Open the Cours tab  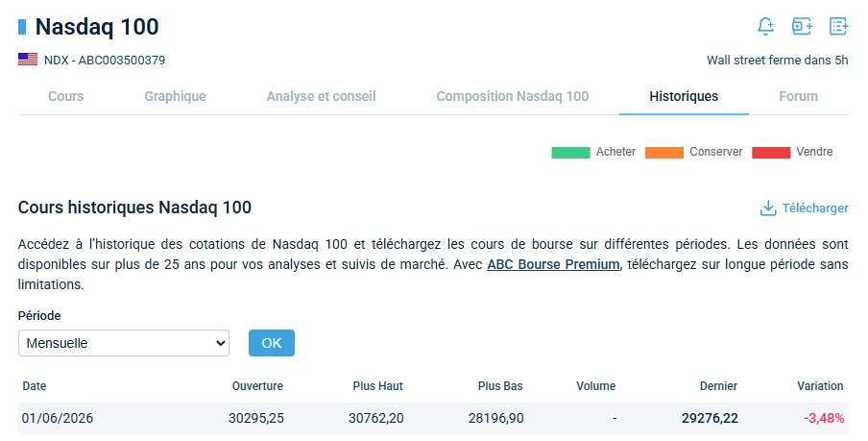[x=66, y=96]
